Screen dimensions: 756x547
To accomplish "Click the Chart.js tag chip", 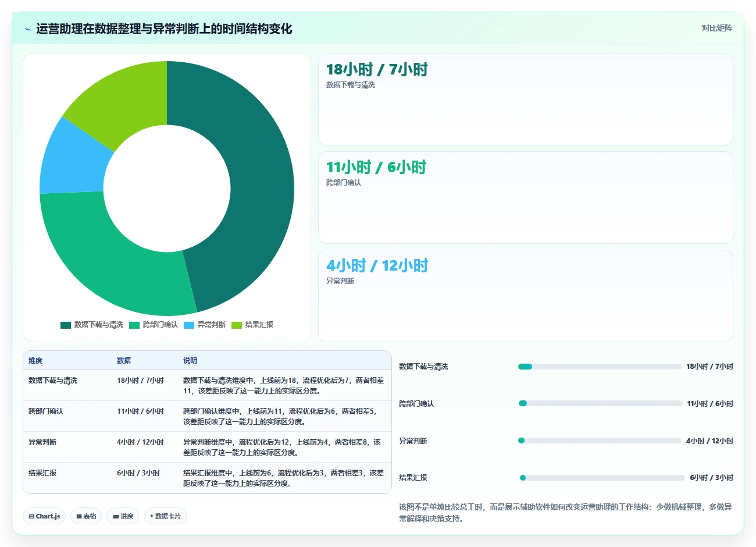I will coord(44,516).
